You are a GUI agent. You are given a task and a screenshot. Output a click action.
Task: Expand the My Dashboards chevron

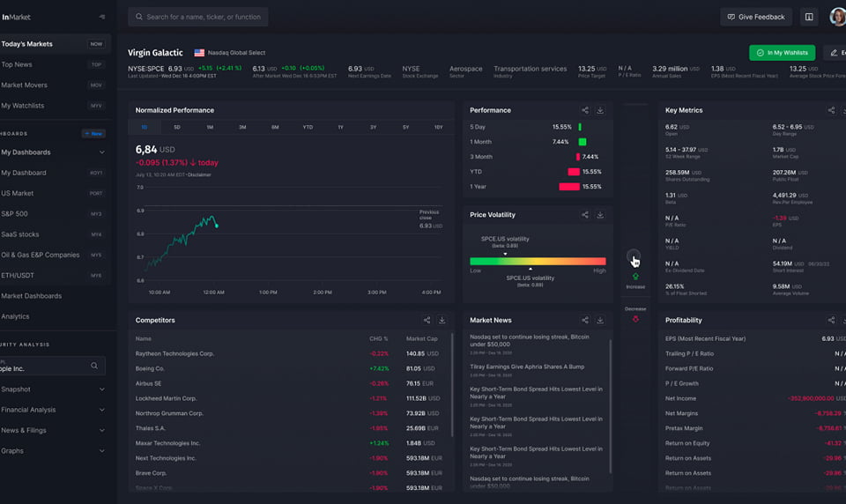[x=102, y=152]
